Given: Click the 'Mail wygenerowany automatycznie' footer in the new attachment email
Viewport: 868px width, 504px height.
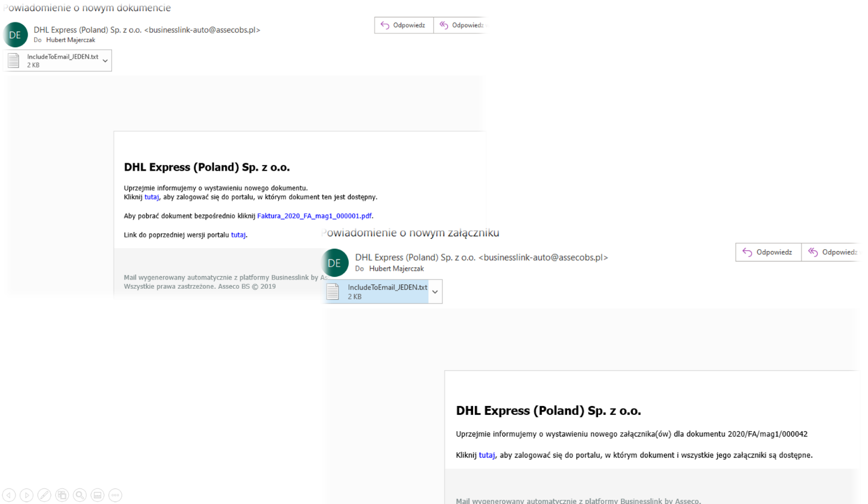Looking at the screenshot, I should pos(578,500).
